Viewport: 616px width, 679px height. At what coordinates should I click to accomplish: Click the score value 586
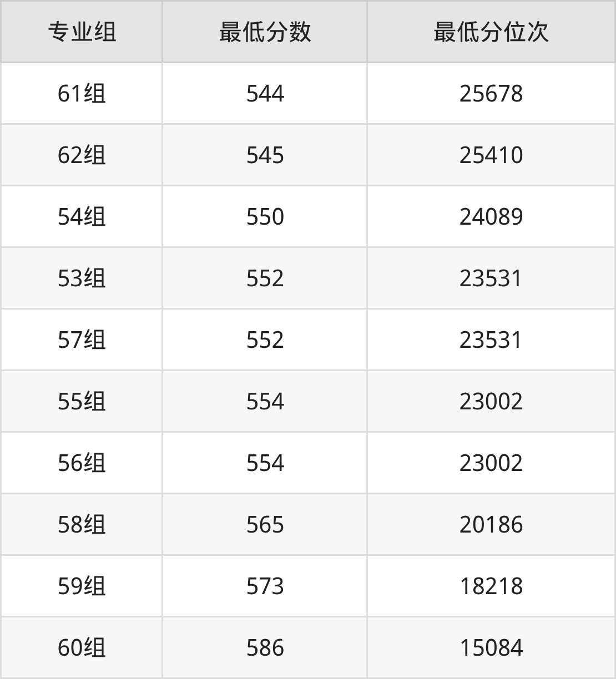(x=265, y=647)
